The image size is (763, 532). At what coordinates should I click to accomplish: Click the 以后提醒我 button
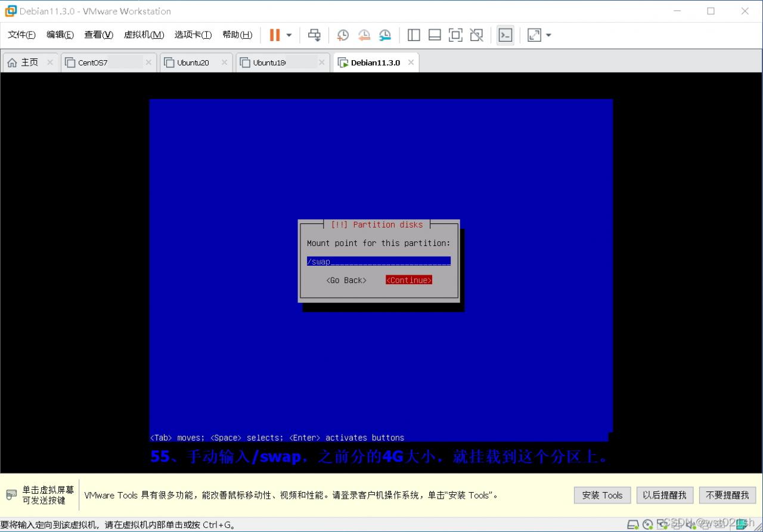(665, 495)
